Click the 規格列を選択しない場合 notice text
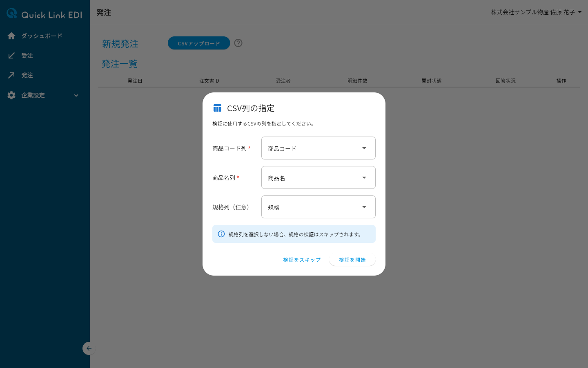Screen dimensions: 588x368 click(x=295, y=234)
